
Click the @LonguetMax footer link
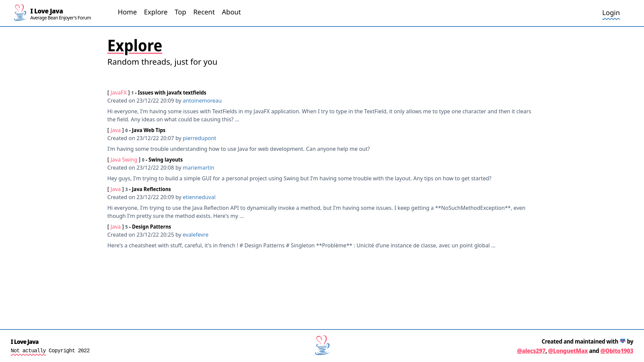[568, 351]
